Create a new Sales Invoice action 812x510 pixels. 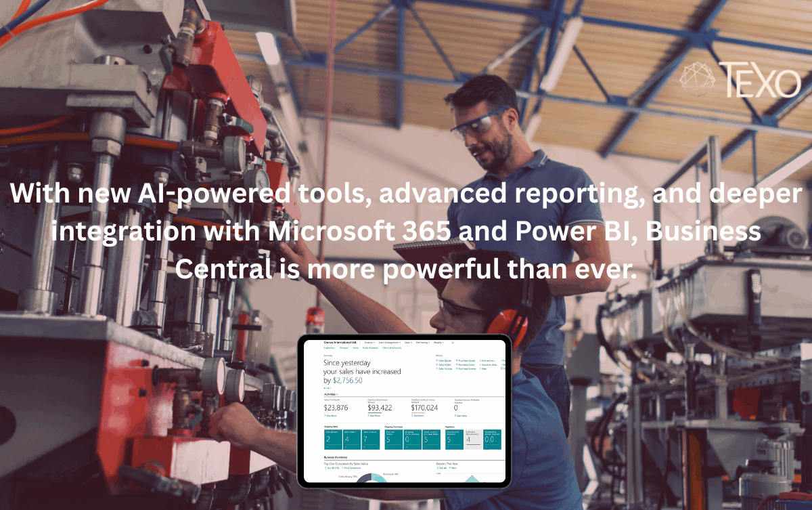pos(445,369)
